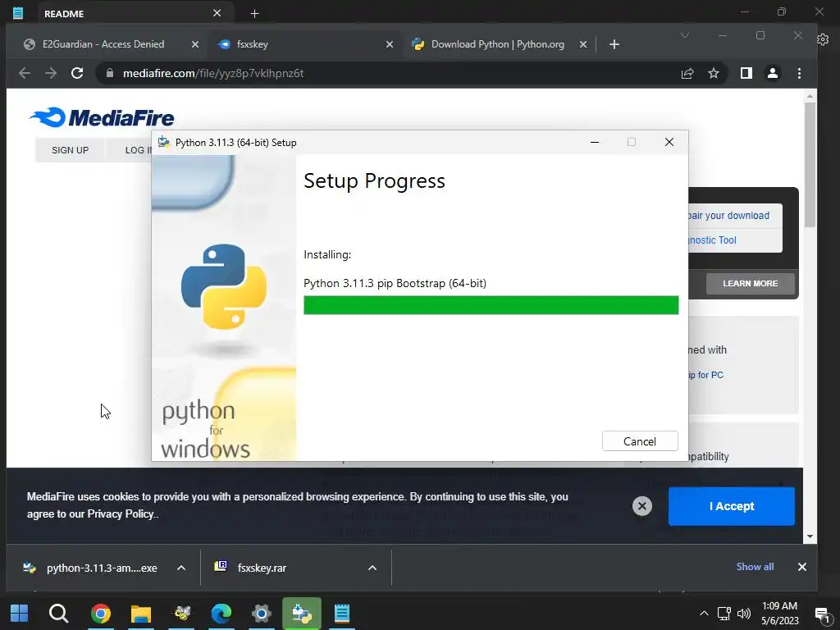
Task: Go back in Chrome browser
Action: pos(25,73)
